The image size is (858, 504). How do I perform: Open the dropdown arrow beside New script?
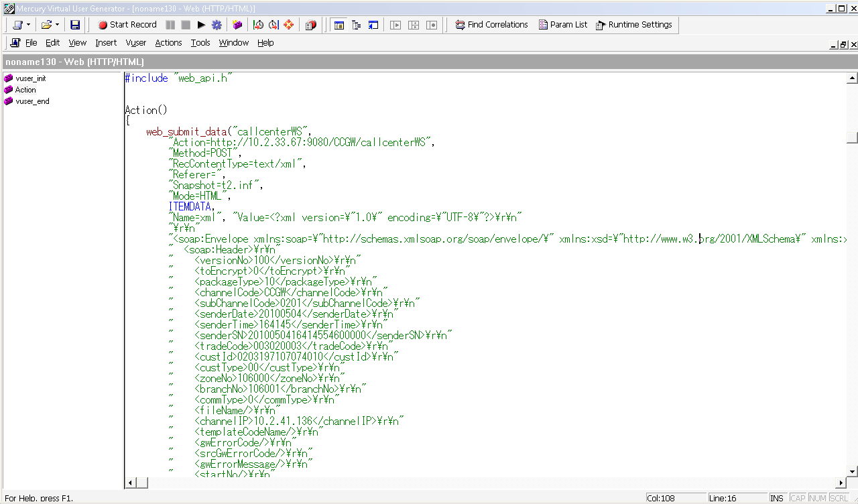(28, 25)
